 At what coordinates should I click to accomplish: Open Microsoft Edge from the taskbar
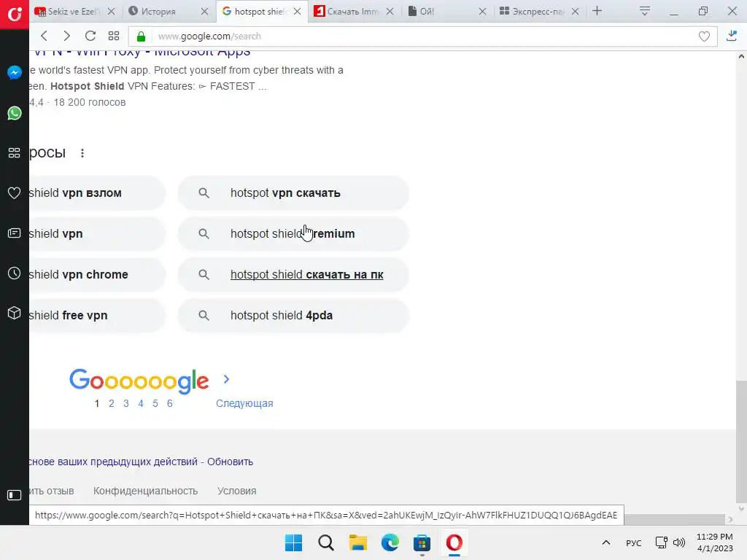pyautogui.click(x=390, y=542)
